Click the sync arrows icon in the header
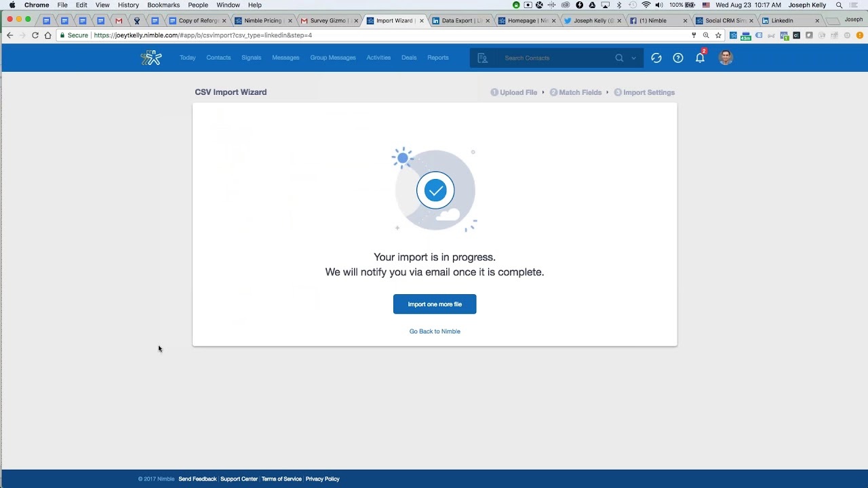The height and width of the screenshot is (488, 868). [x=656, y=58]
